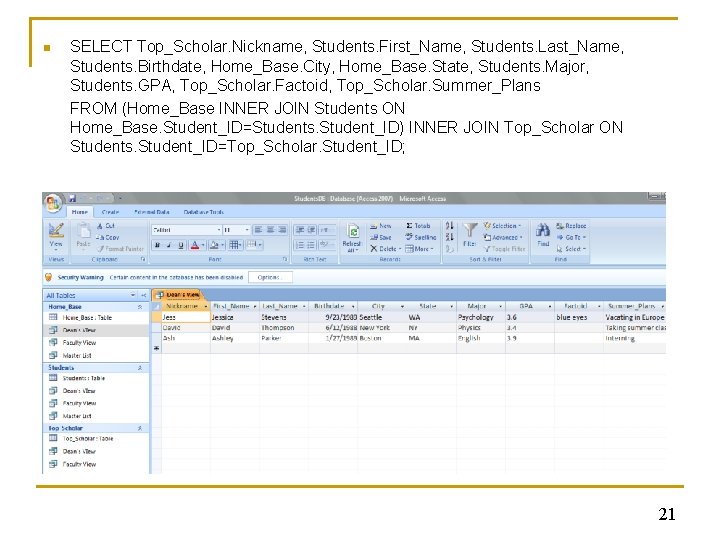
Task: Toggle Align Text Left
Action: [x=259, y=230]
